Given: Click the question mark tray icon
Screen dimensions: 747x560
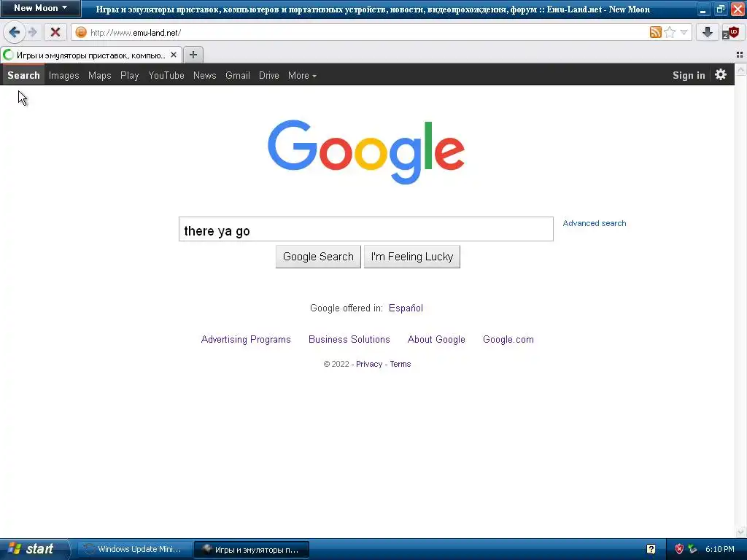Looking at the screenshot, I should [x=651, y=549].
